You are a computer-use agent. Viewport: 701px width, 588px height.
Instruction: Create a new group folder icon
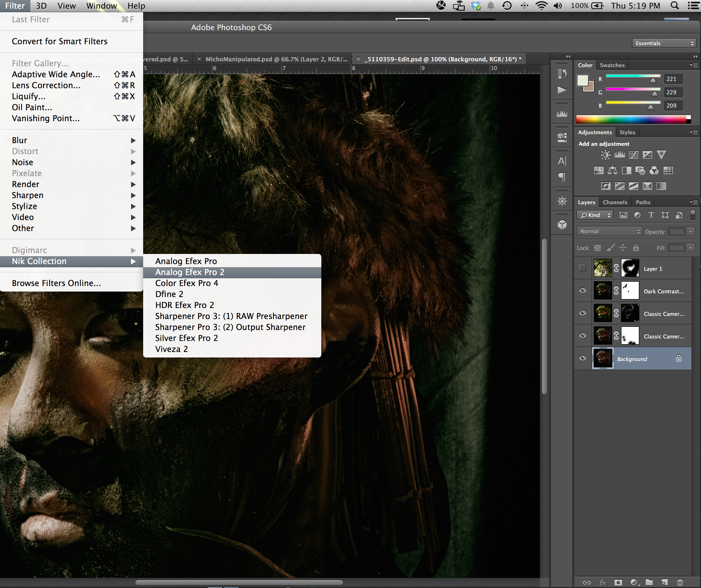coord(649,582)
